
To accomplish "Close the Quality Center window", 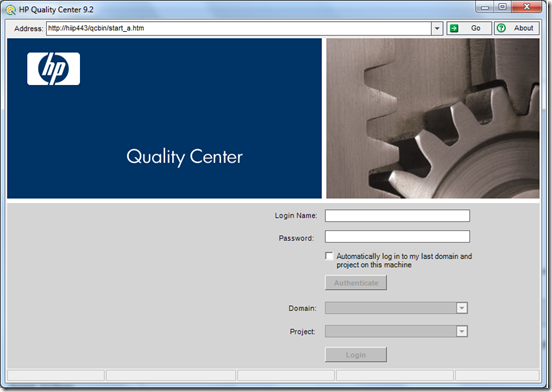I will 527,7.
